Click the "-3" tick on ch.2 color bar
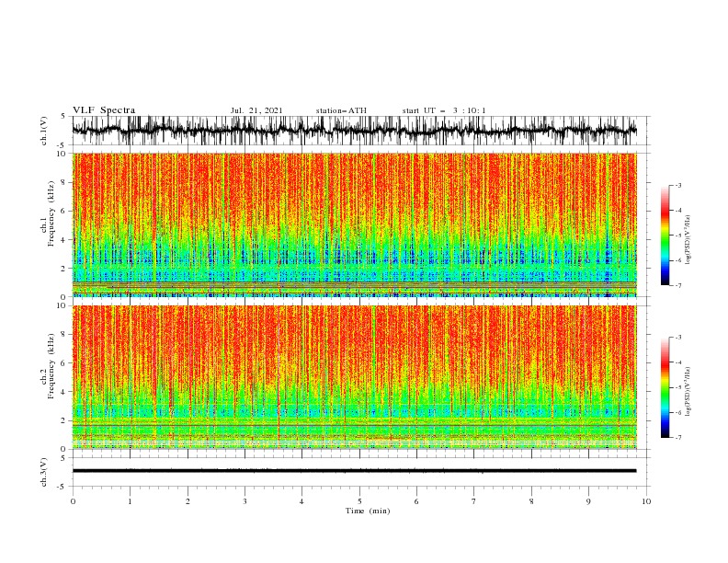The image size is (728, 563). [x=678, y=338]
